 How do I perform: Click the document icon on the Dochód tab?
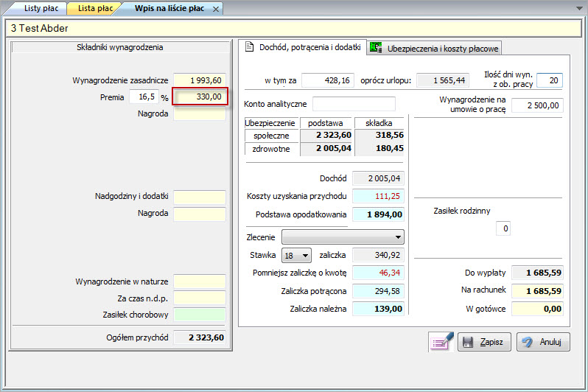tap(249, 47)
